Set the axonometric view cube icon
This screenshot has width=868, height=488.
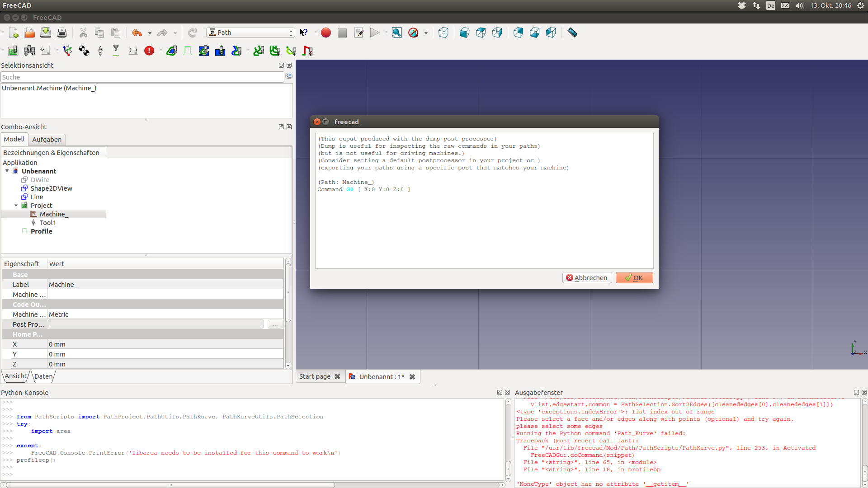tap(443, 33)
